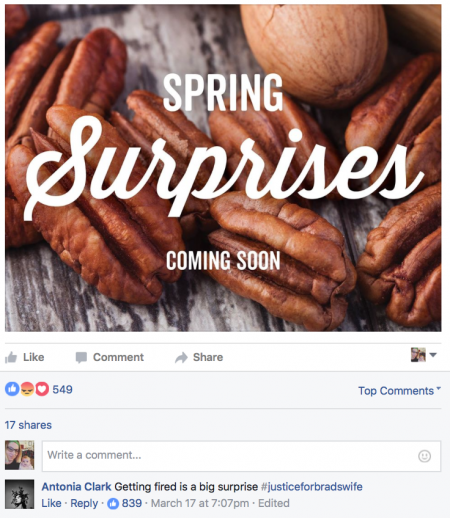This screenshot has width=450, height=518.
Task: Click the Share text button
Action: click(208, 357)
